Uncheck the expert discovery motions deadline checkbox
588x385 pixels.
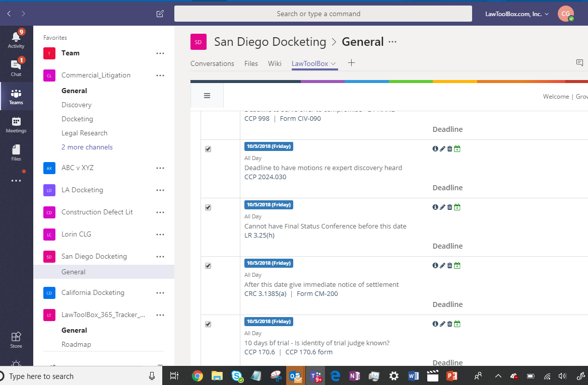pyautogui.click(x=208, y=149)
